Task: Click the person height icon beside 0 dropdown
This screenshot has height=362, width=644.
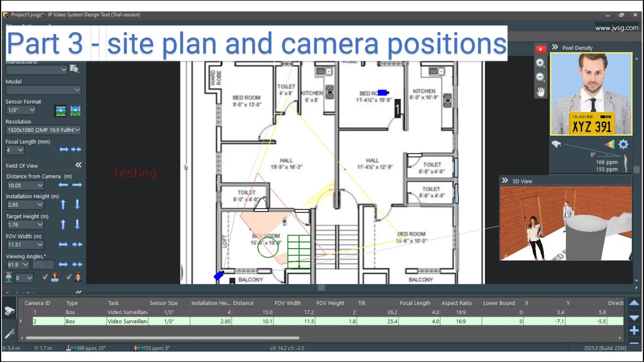Action: click(9, 277)
